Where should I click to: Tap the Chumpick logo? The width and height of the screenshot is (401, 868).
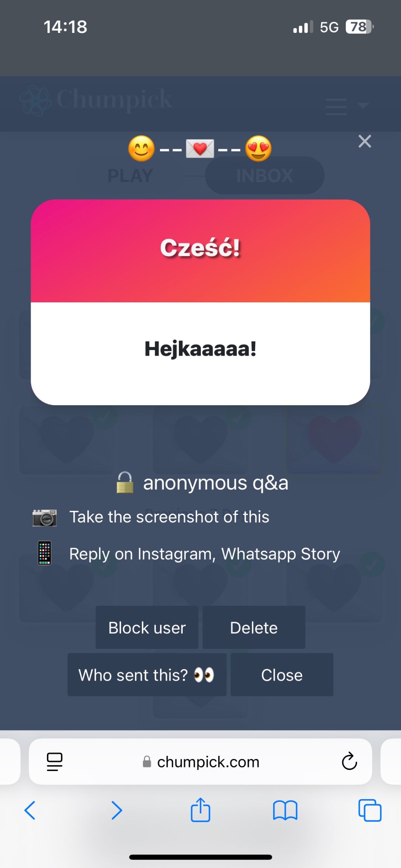click(x=96, y=100)
